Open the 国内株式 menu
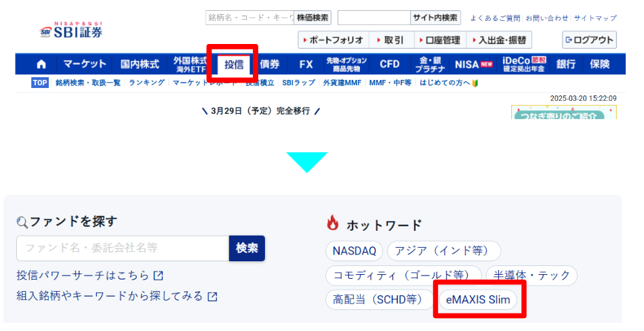This screenshot has width=644, height=331. click(140, 64)
